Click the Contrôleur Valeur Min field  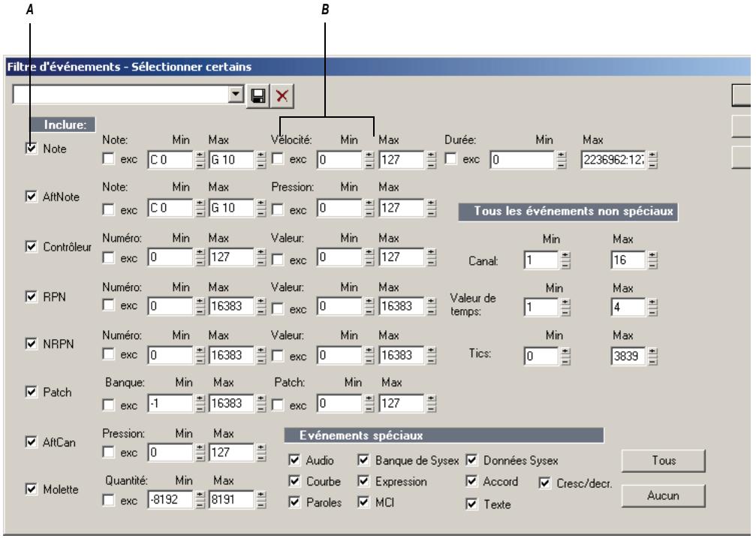(340, 257)
